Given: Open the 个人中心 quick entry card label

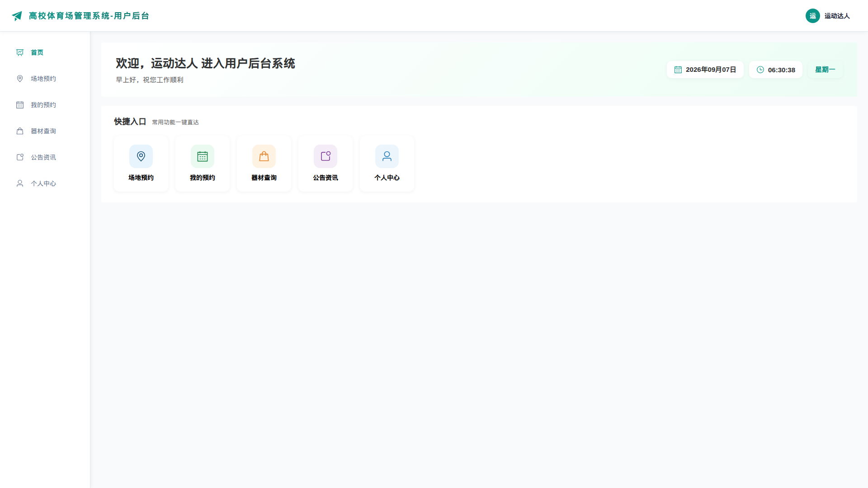Looking at the screenshot, I should (387, 178).
